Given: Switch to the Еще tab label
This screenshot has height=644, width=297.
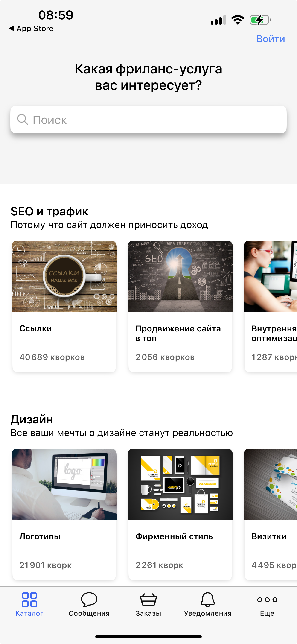Looking at the screenshot, I should coord(267,613).
